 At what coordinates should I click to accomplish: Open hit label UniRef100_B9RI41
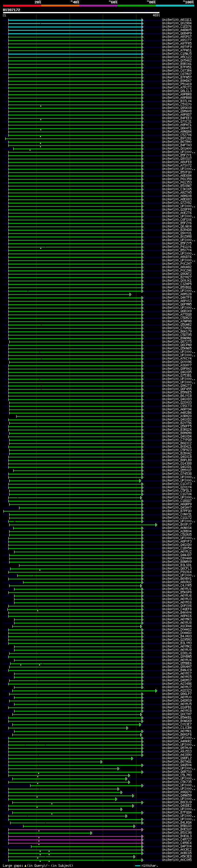[x=177, y=64]
